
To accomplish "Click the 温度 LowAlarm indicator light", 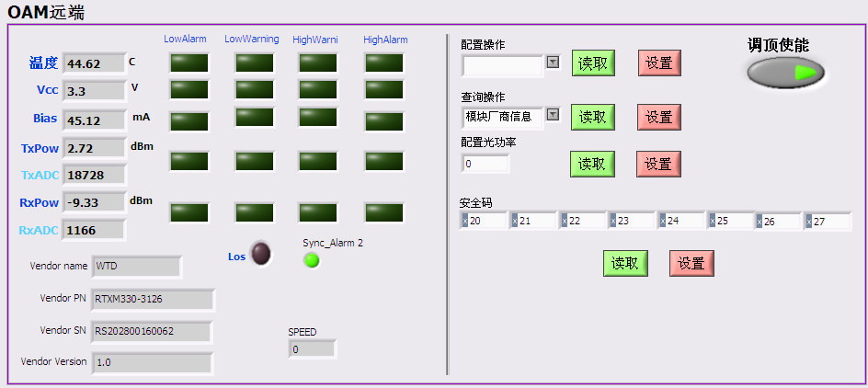I will [x=188, y=63].
